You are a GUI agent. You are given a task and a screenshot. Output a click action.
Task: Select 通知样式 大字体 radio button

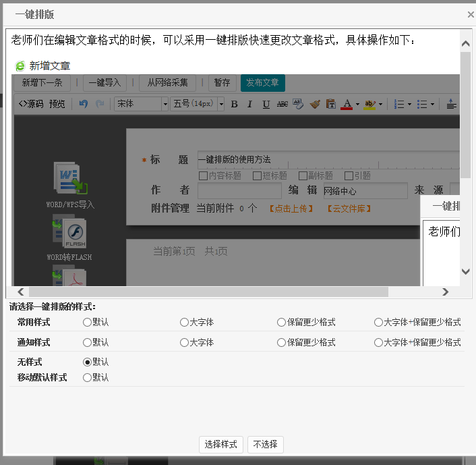coord(184,342)
